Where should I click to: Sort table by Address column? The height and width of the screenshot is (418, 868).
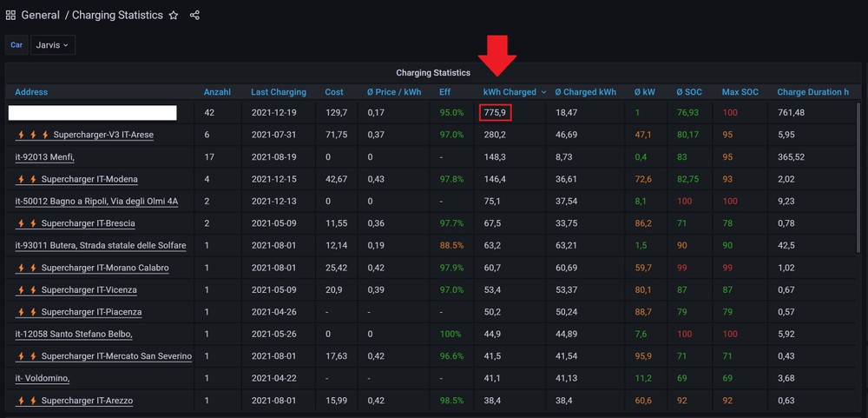click(31, 92)
